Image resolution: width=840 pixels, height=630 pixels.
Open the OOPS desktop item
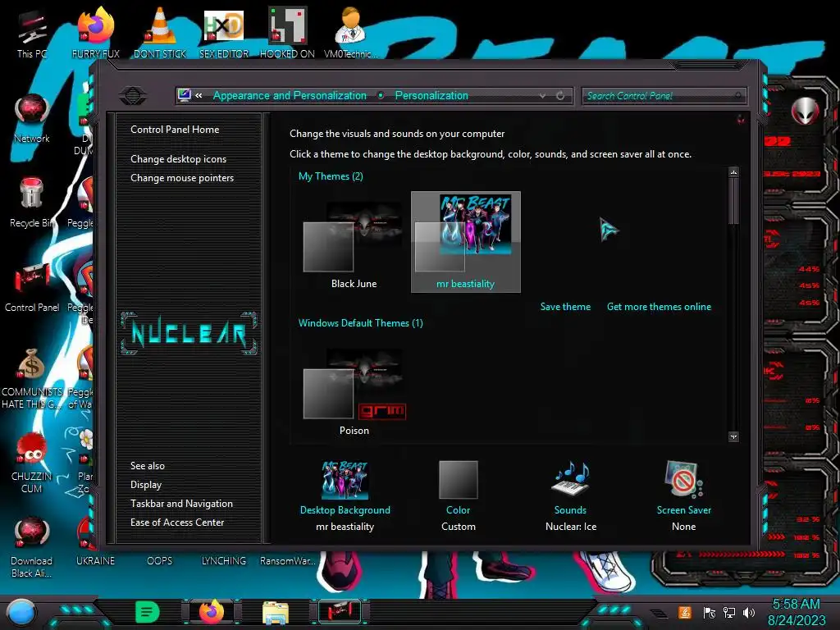point(160,561)
